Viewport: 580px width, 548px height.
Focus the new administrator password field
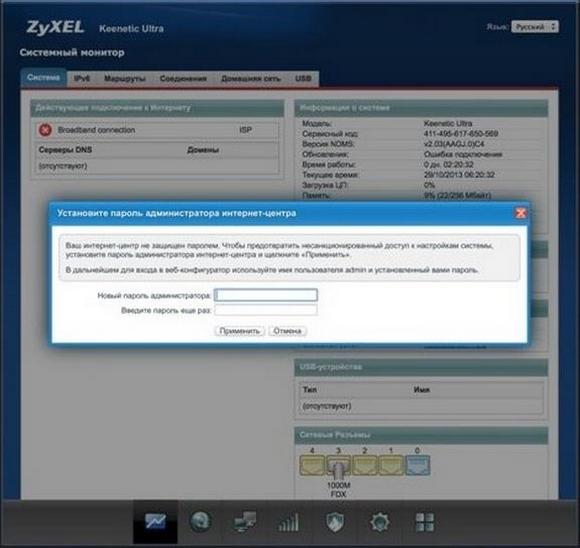[x=266, y=295]
